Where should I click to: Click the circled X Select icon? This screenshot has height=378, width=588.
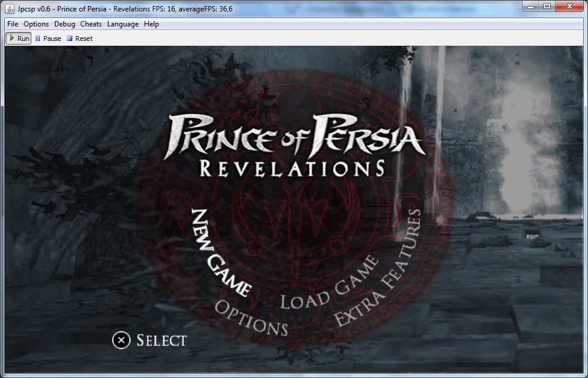pyautogui.click(x=121, y=340)
